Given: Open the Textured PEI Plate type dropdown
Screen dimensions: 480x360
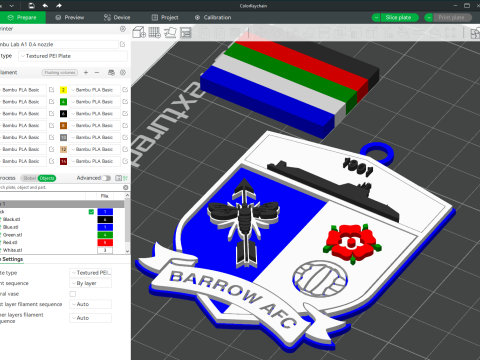Looking at the screenshot, I should click(73, 56).
